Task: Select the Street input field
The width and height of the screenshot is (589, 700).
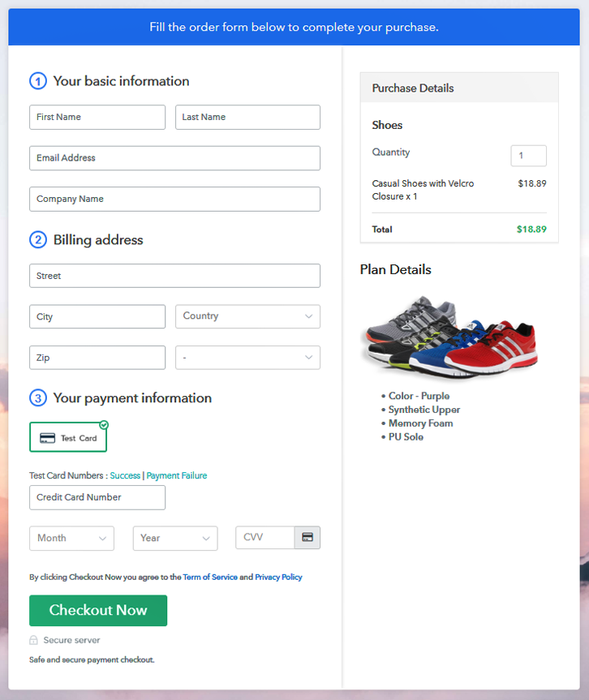Action: click(x=174, y=276)
